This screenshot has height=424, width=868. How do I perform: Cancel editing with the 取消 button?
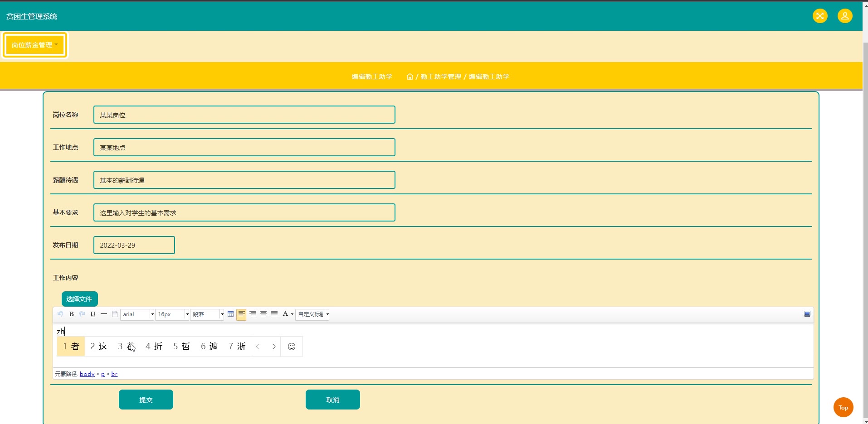coord(333,400)
